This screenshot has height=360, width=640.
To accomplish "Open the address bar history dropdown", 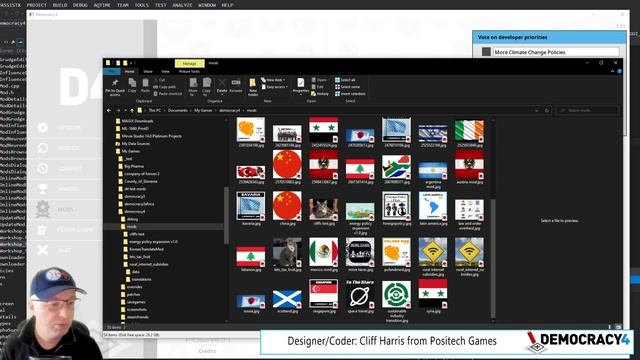I will point(536,111).
